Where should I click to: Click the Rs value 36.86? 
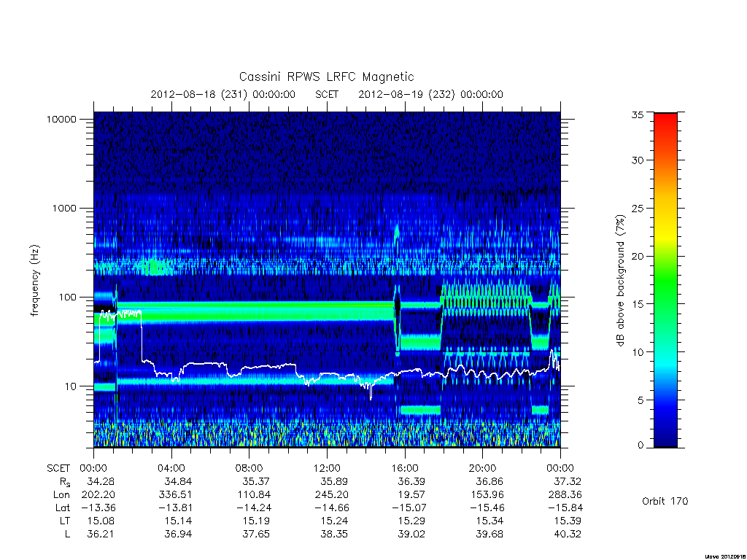click(x=489, y=481)
